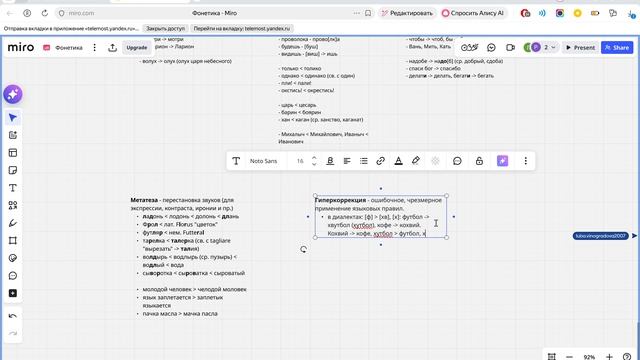Open the board chat comments icon
640x360 pixels.
491,48
